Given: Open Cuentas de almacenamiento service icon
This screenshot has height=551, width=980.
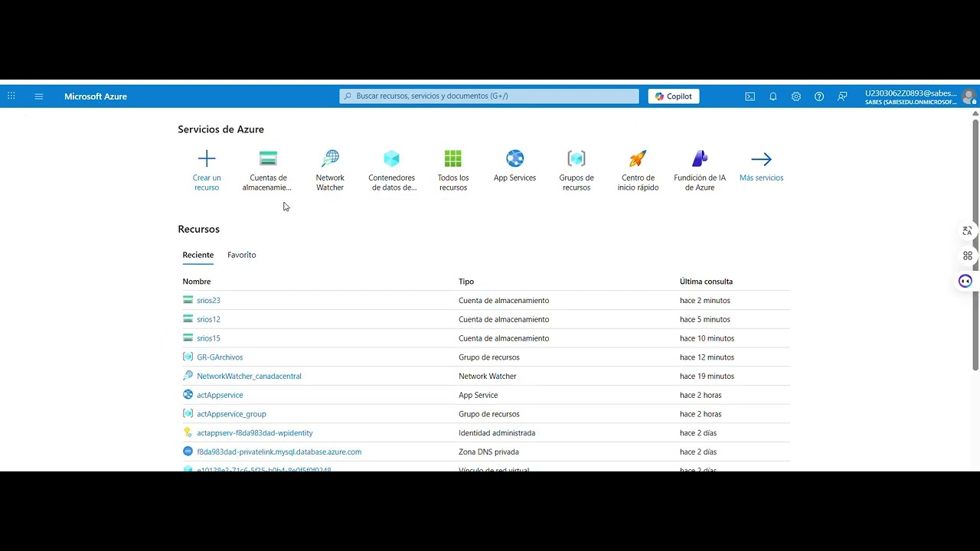Looking at the screenshot, I should 268,158.
